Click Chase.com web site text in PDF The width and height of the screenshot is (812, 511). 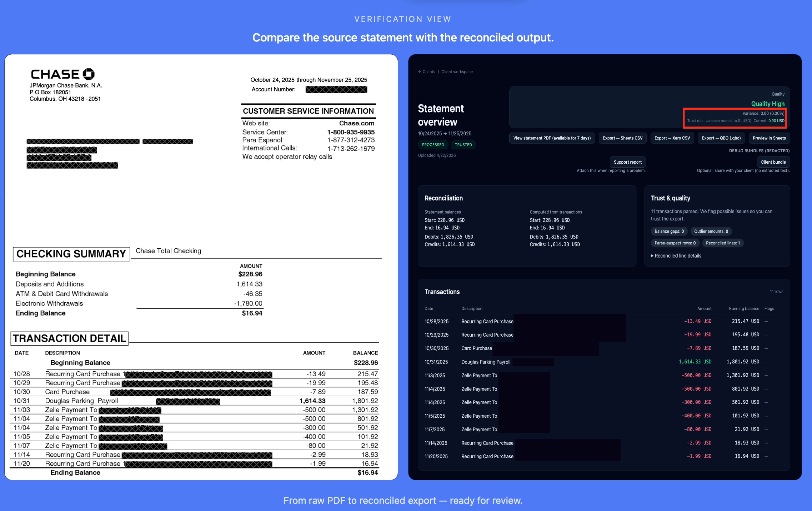coord(357,123)
